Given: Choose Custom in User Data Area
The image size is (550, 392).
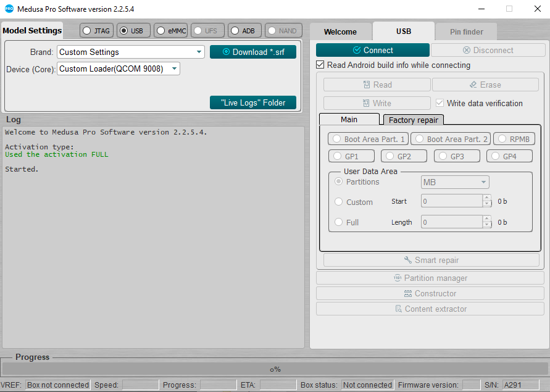Looking at the screenshot, I should pos(338,202).
